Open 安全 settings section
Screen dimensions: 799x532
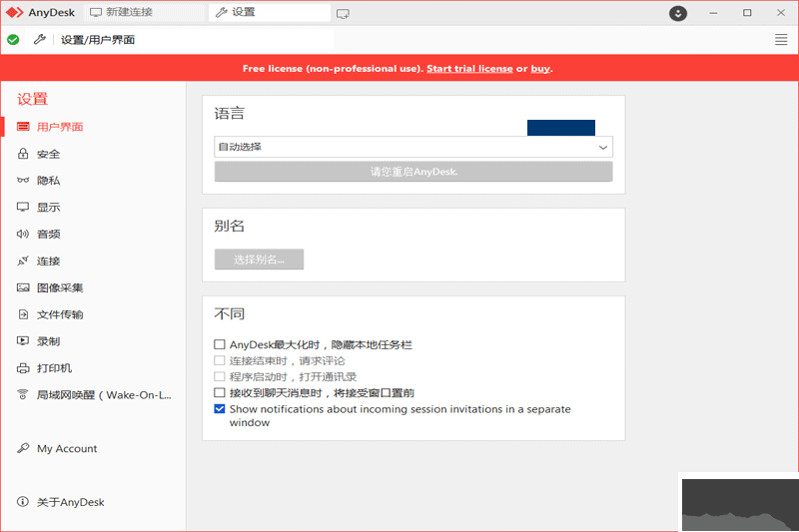tap(48, 155)
